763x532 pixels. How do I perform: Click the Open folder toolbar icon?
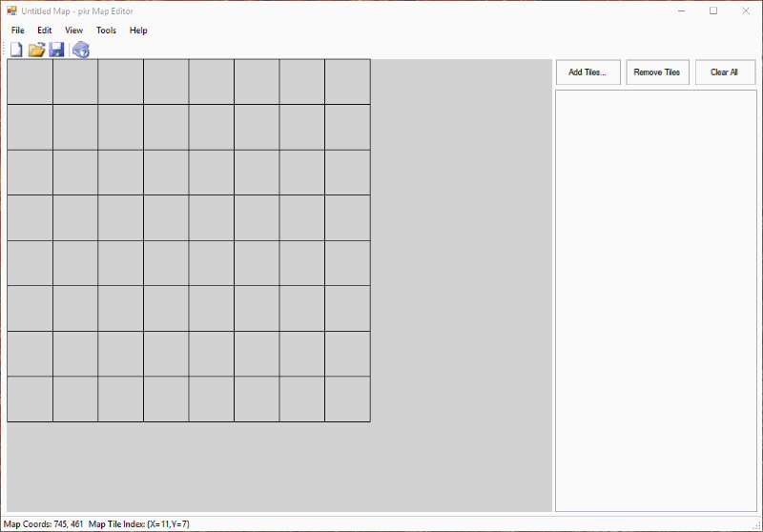[36, 50]
